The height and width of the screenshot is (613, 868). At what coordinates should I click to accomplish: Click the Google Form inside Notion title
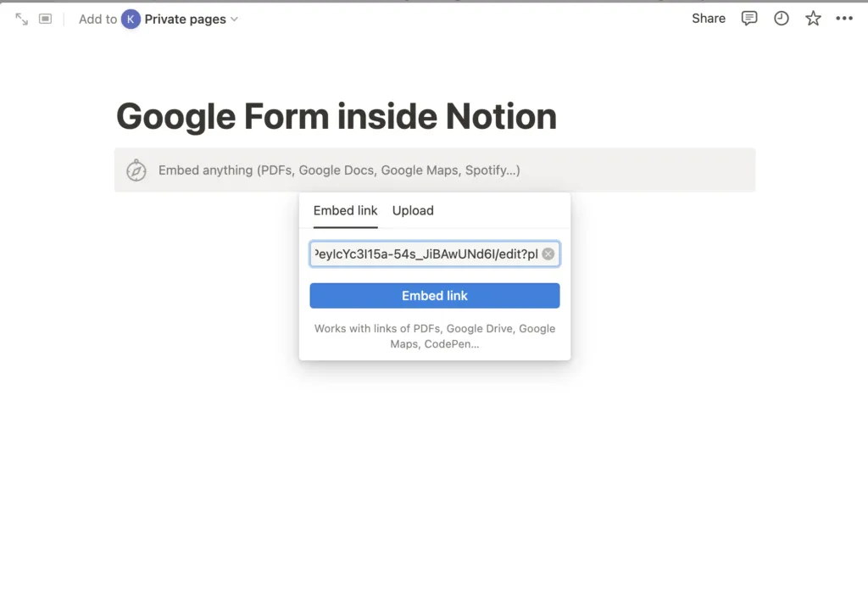pyautogui.click(x=336, y=116)
